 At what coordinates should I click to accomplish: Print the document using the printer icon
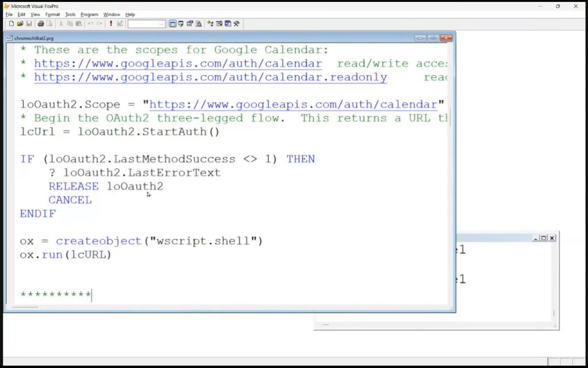(x=41, y=24)
